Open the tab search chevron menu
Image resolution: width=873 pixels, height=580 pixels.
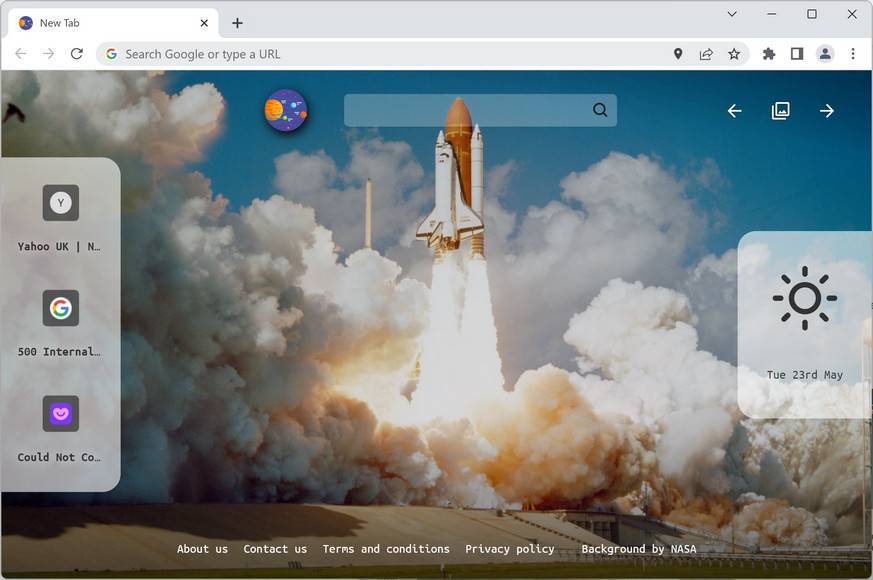pos(731,14)
